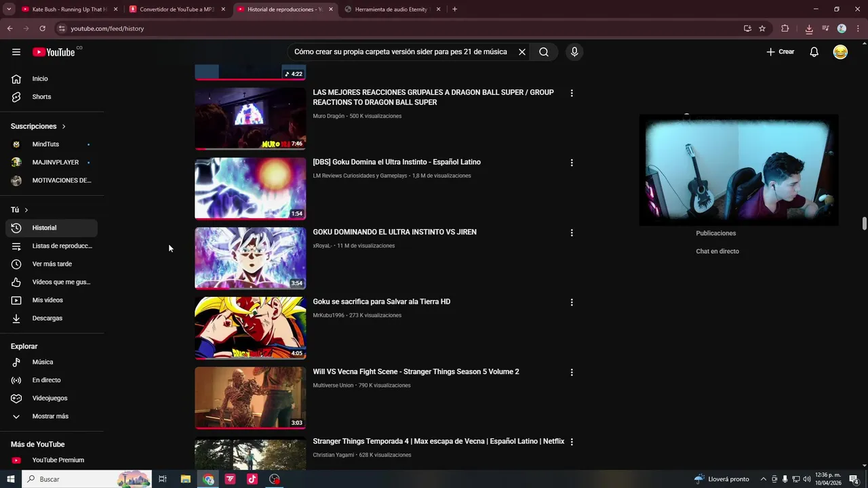
Task: Open File Explorer from taskbar
Action: [x=185, y=479]
